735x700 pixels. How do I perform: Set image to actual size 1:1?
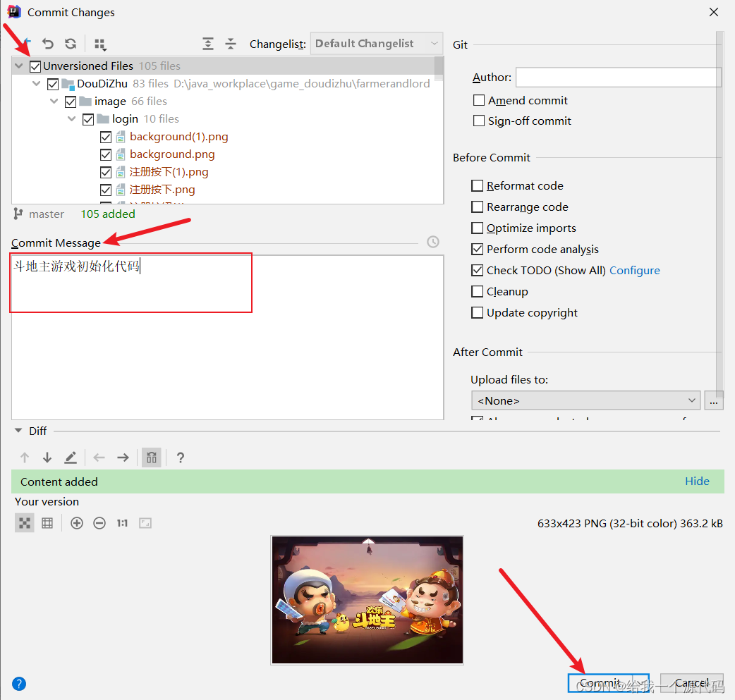coord(122,523)
